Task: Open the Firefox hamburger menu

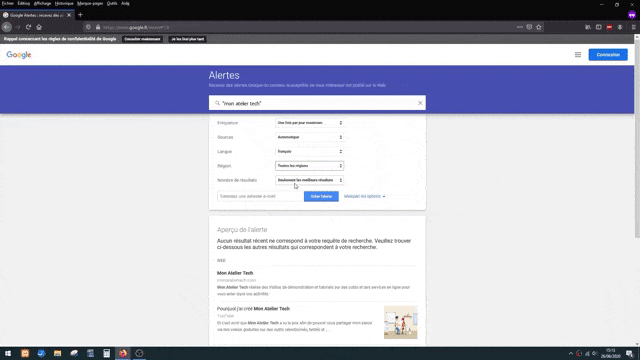Action: [x=633, y=27]
